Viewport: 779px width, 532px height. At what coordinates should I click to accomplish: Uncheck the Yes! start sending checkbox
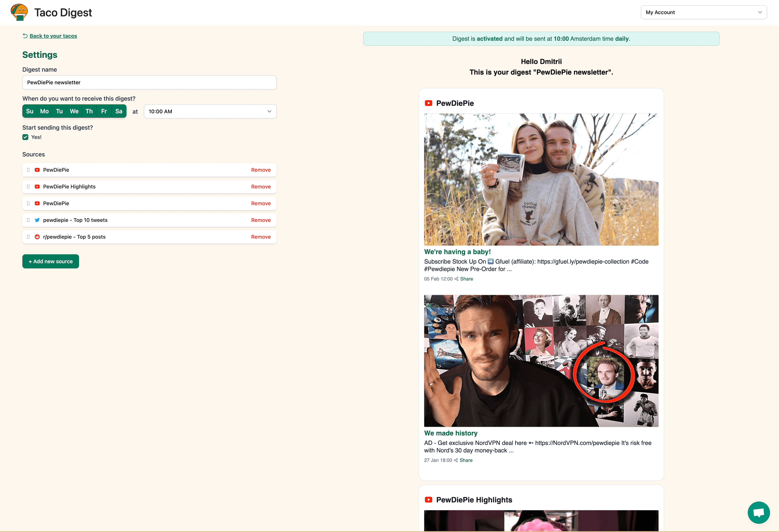tap(25, 137)
